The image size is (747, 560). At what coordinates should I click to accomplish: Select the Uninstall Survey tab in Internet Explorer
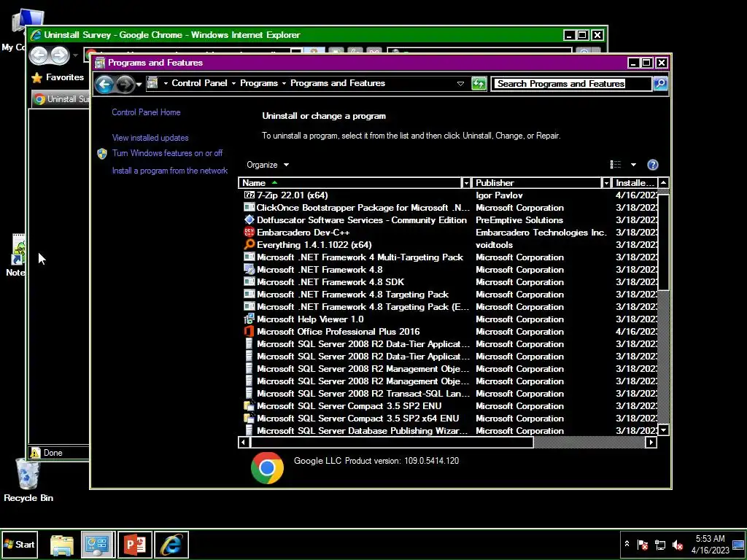pos(61,99)
